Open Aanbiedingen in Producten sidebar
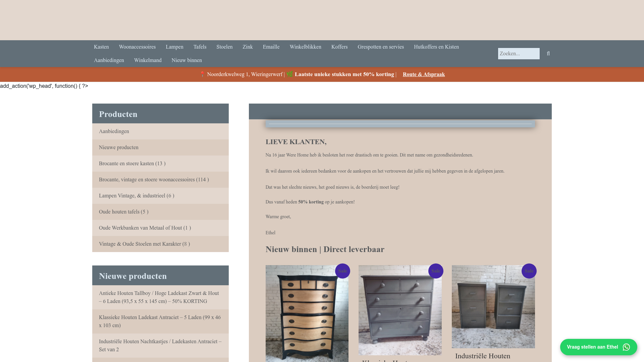Viewport: 644px width, 362px height. point(160,131)
